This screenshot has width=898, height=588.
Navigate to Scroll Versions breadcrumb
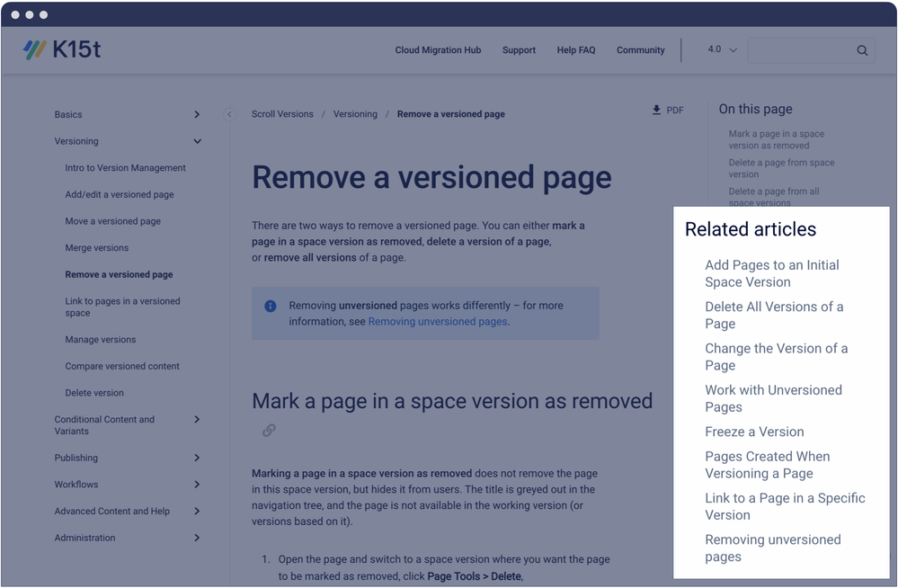284,114
